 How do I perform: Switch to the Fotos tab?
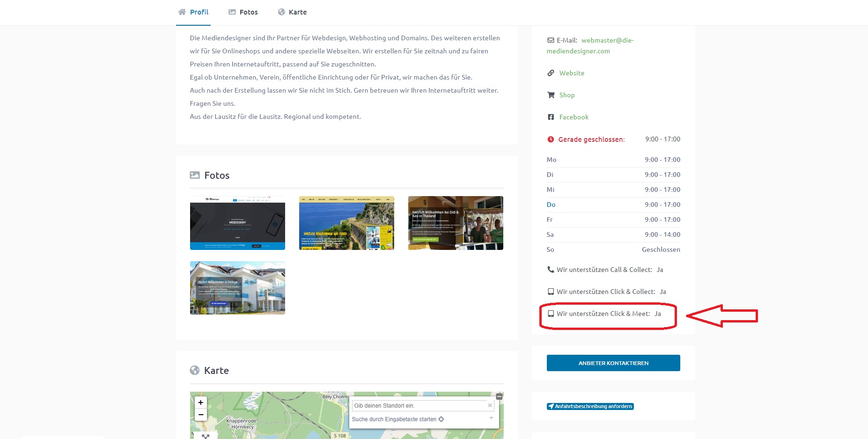click(243, 12)
